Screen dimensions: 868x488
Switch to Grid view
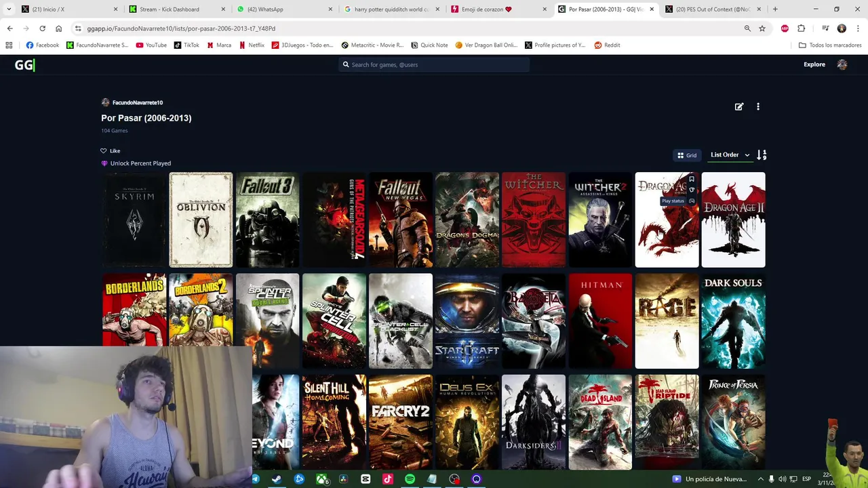point(687,155)
